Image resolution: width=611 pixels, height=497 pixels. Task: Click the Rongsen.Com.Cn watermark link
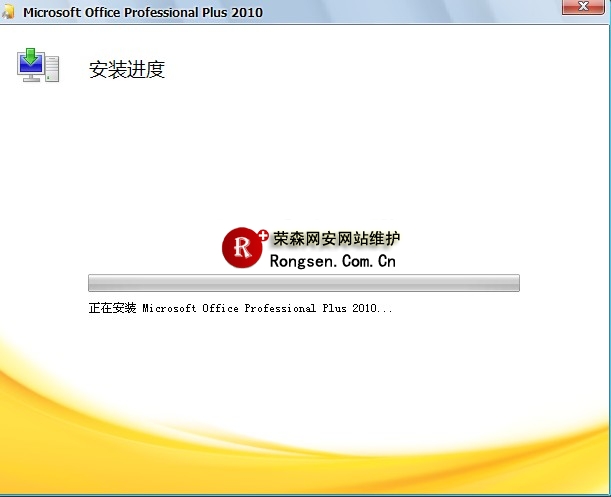click(x=333, y=261)
